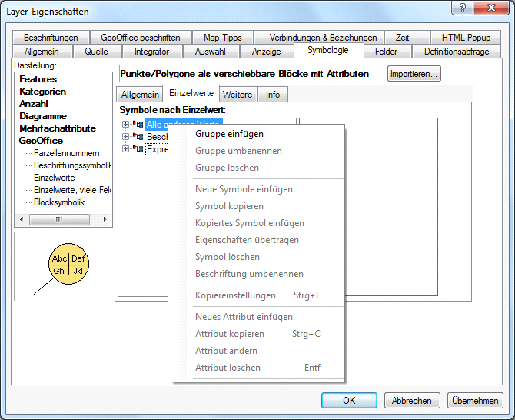Click the group icon of the Expre tree row

pos(138,149)
